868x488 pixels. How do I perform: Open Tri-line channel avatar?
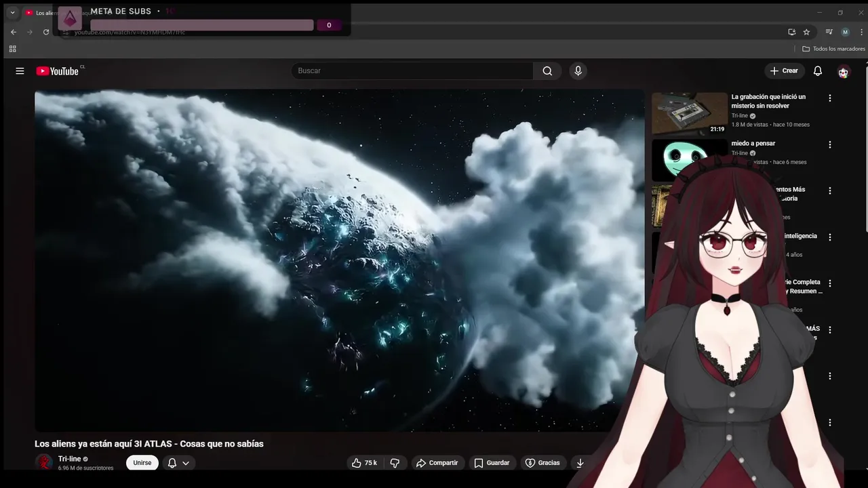point(44,463)
